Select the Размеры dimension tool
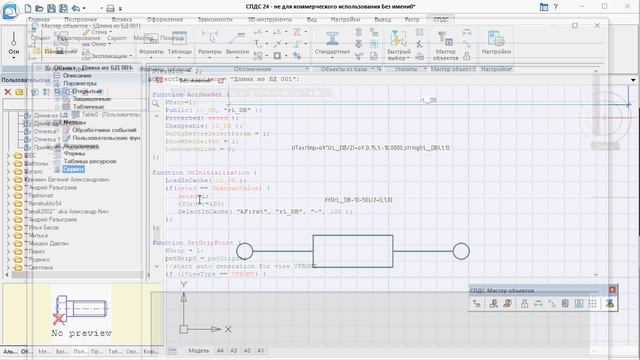The height and width of the screenshot is (360, 640). coord(209,44)
